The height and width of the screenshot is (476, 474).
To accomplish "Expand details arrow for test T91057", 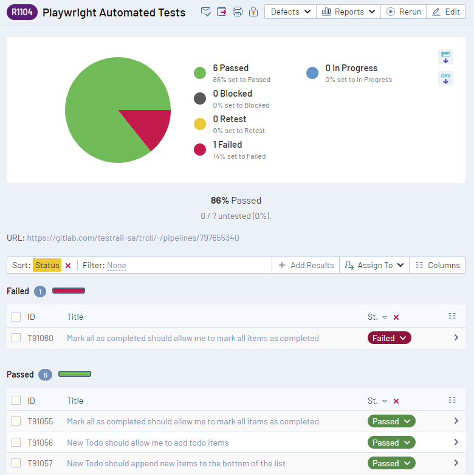I will [456, 463].
